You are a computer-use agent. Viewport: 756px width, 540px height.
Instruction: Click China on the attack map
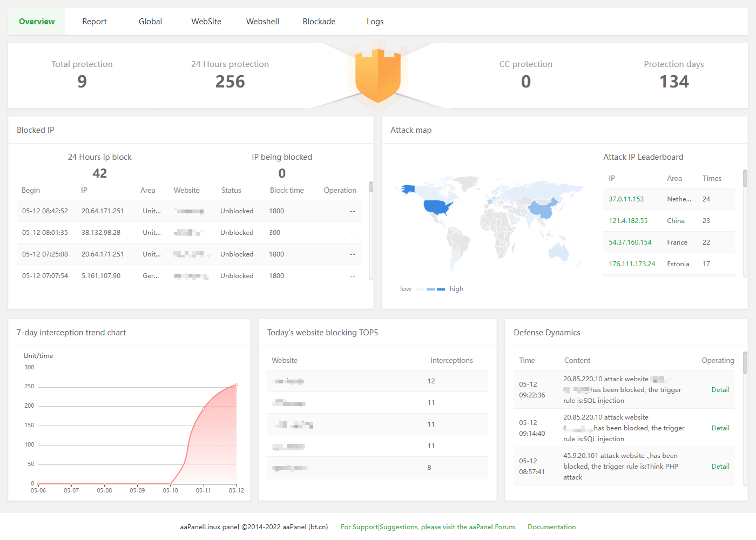point(542,209)
